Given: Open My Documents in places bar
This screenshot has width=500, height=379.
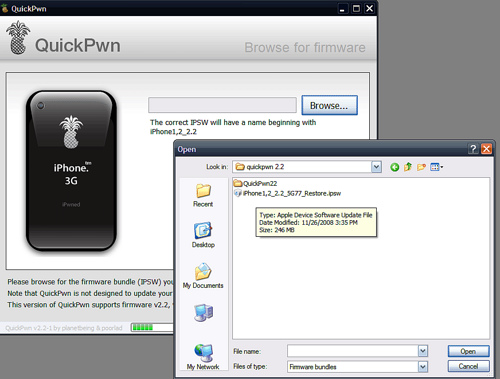Looking at the screenshot, I should 203,276.
